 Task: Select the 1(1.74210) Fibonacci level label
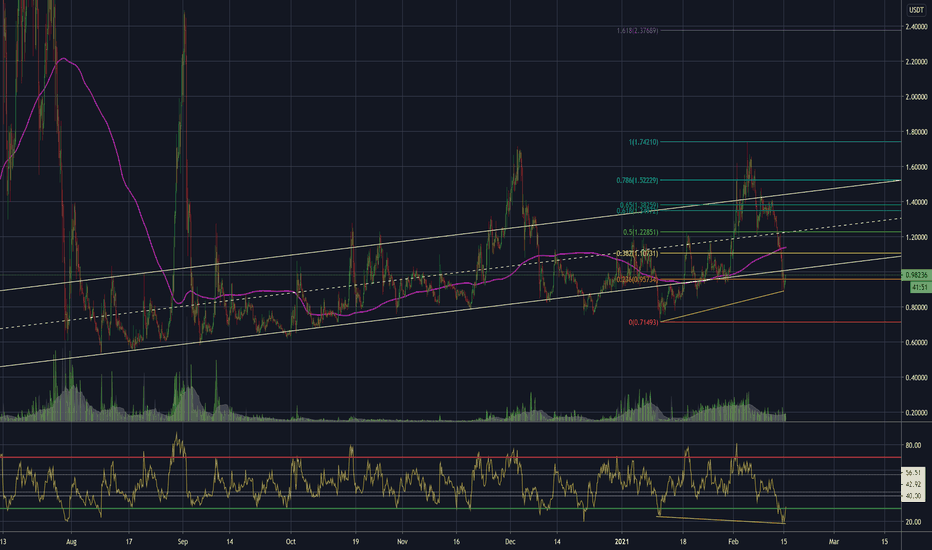643,142
